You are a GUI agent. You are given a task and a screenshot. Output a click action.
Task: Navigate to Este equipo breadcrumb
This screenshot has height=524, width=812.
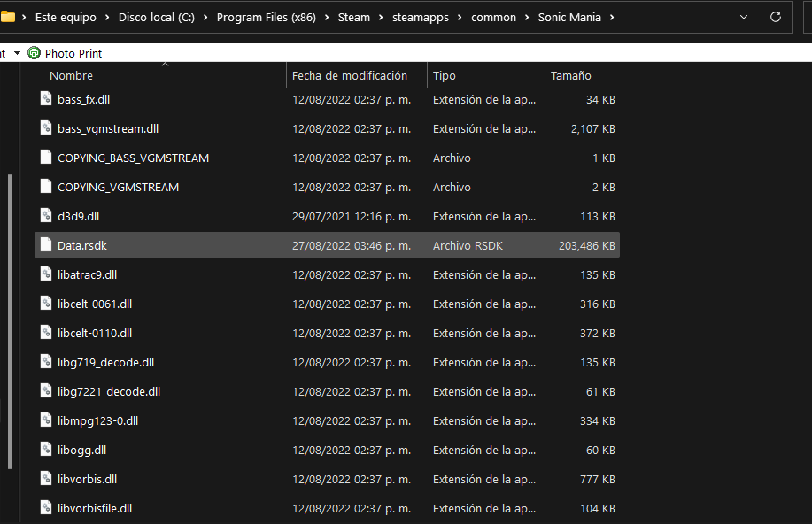66,17
